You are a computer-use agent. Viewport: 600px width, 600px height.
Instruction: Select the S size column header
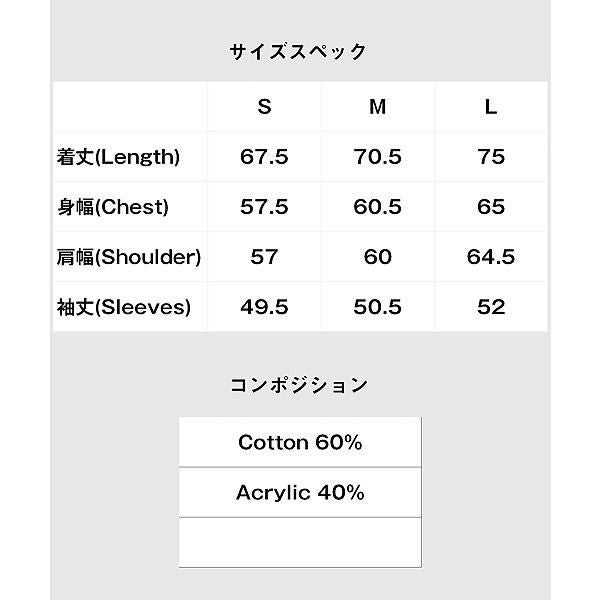pos(264,107)
